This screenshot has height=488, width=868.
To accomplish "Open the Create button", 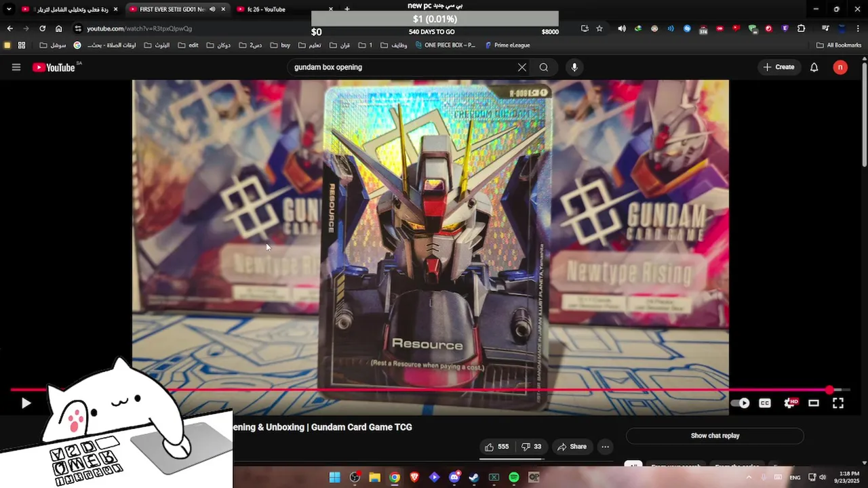I will click(778, 67).
